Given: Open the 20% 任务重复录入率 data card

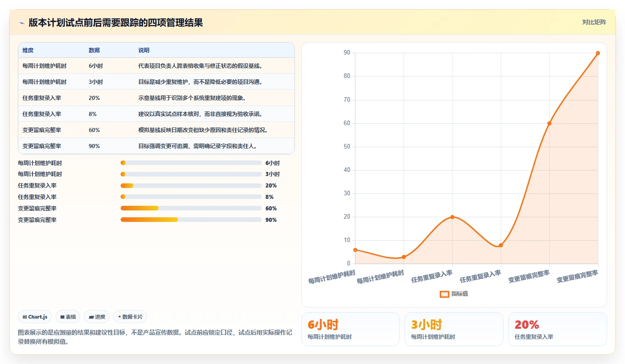Looking at the screenshot, I should [558, 329].
